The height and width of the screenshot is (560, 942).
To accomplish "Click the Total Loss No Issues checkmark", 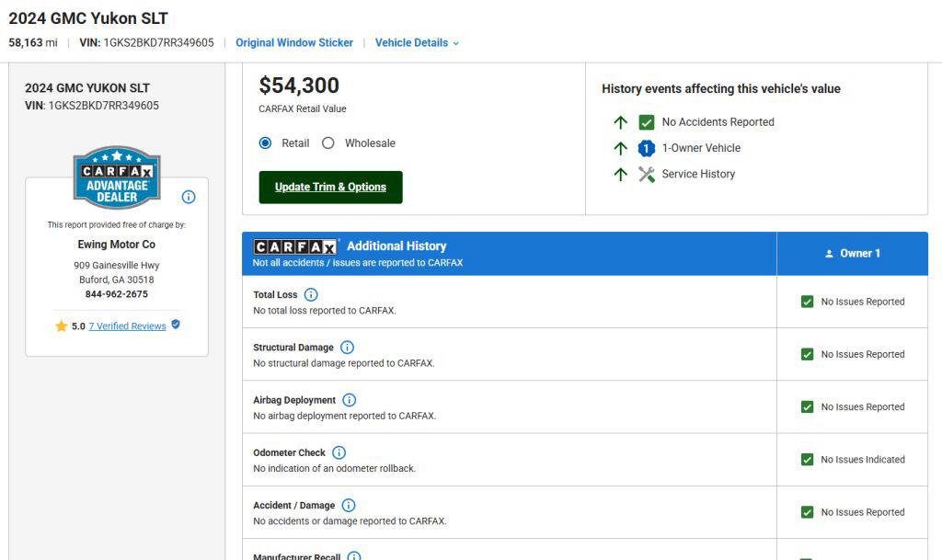I will click(808, 302).
